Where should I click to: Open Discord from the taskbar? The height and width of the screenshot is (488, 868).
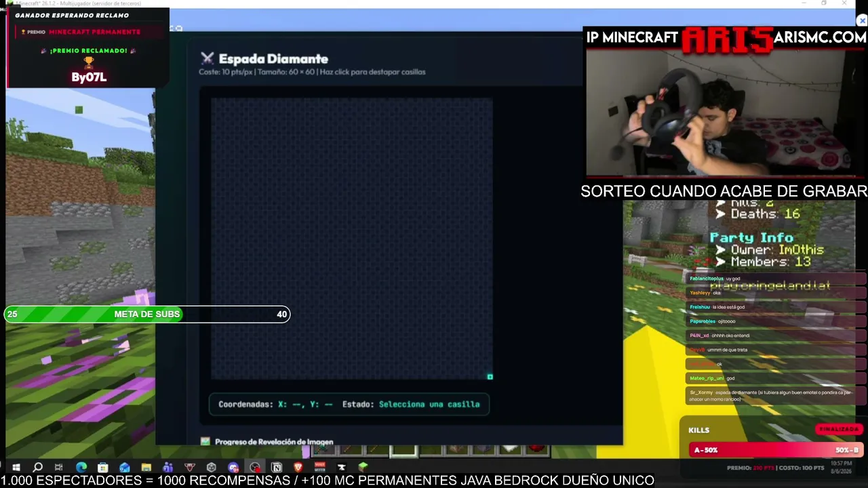tap(233, 467)
